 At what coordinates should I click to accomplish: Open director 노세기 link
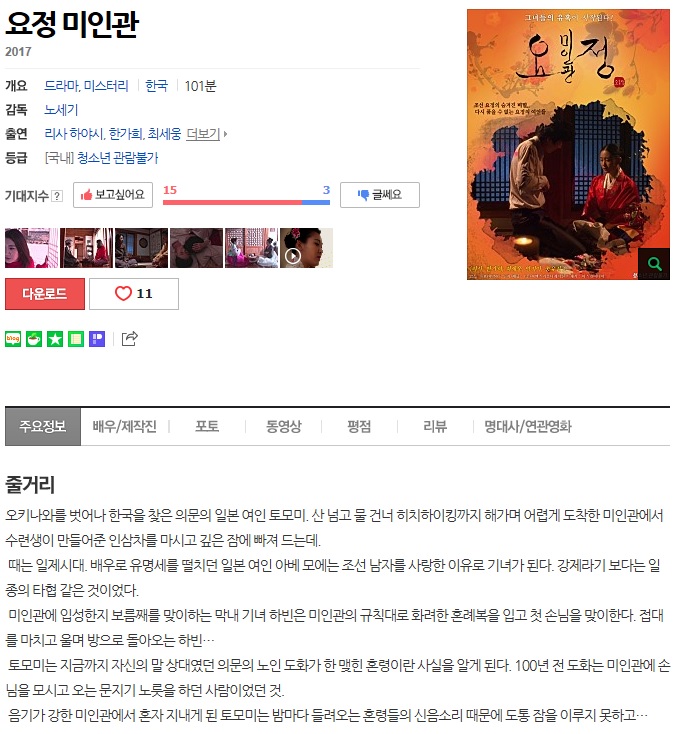pos(61,110)
